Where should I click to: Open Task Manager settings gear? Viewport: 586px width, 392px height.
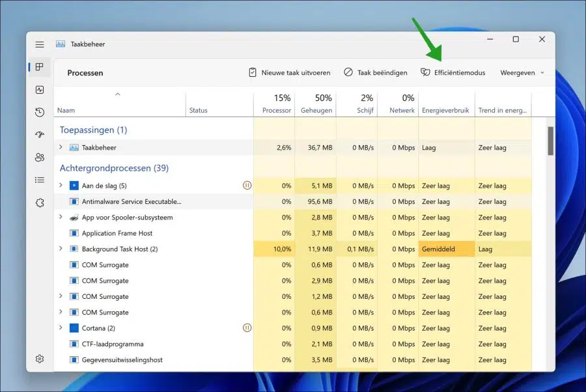(40, 359)
